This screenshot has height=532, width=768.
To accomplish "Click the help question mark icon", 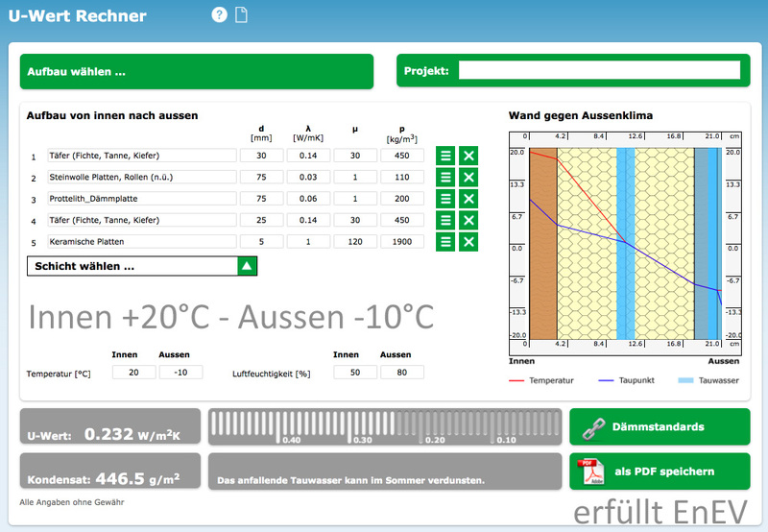I will tap(219, 14).
